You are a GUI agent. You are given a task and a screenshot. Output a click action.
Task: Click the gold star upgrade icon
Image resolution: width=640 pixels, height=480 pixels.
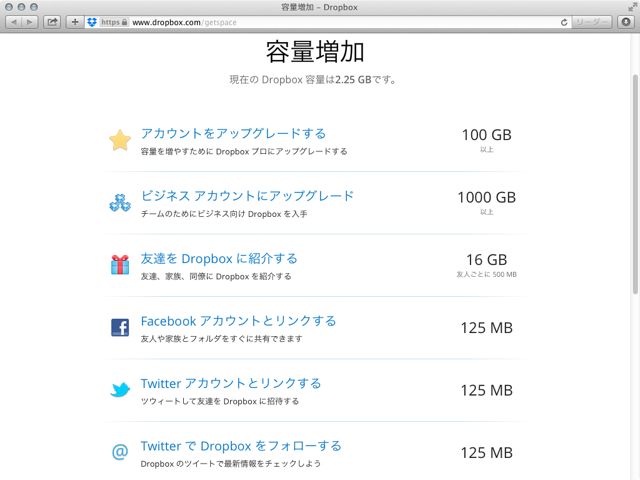120,140
